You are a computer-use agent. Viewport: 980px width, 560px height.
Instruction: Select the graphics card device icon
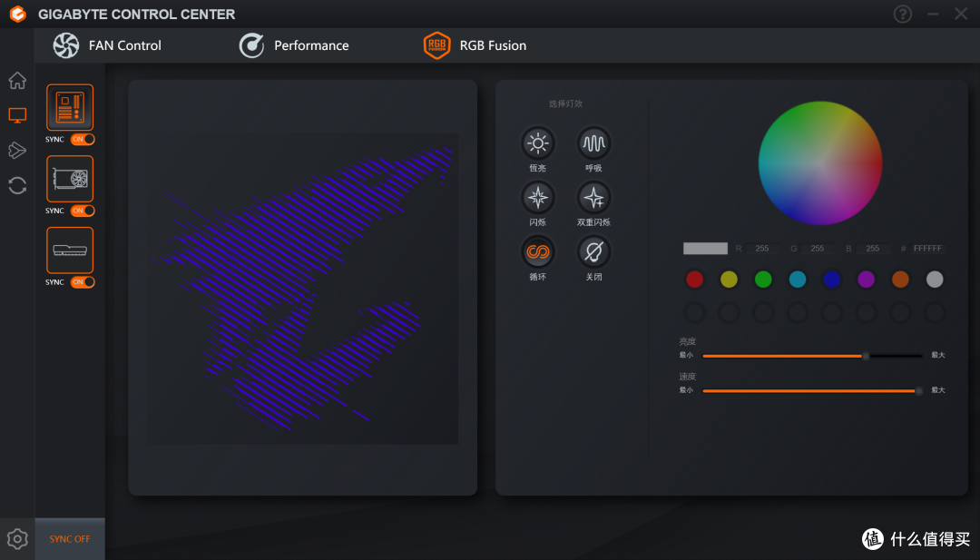(x=70, y=179)
